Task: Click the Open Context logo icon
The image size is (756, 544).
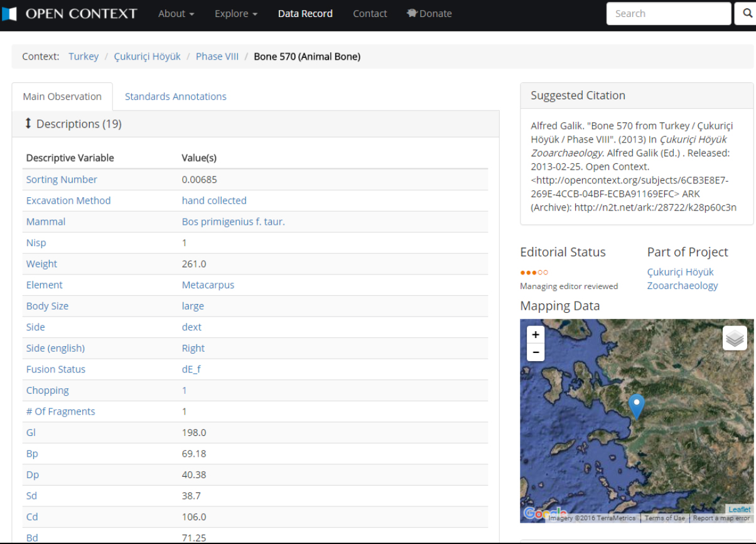Action: [x=9, y=14]
